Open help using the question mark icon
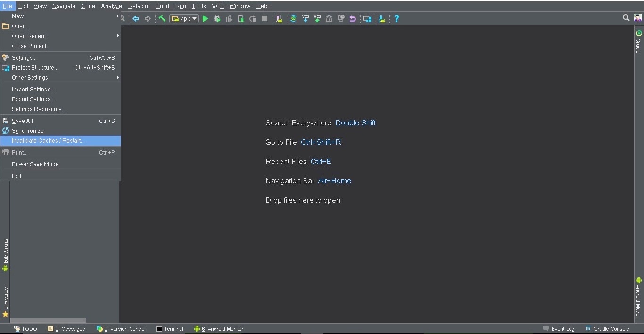This screenshot has width=644, height=334. click(x=396, y=19)
